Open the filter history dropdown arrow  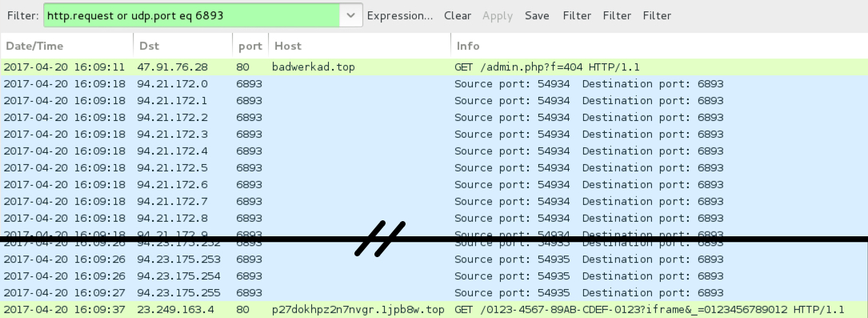coord(351,15)
